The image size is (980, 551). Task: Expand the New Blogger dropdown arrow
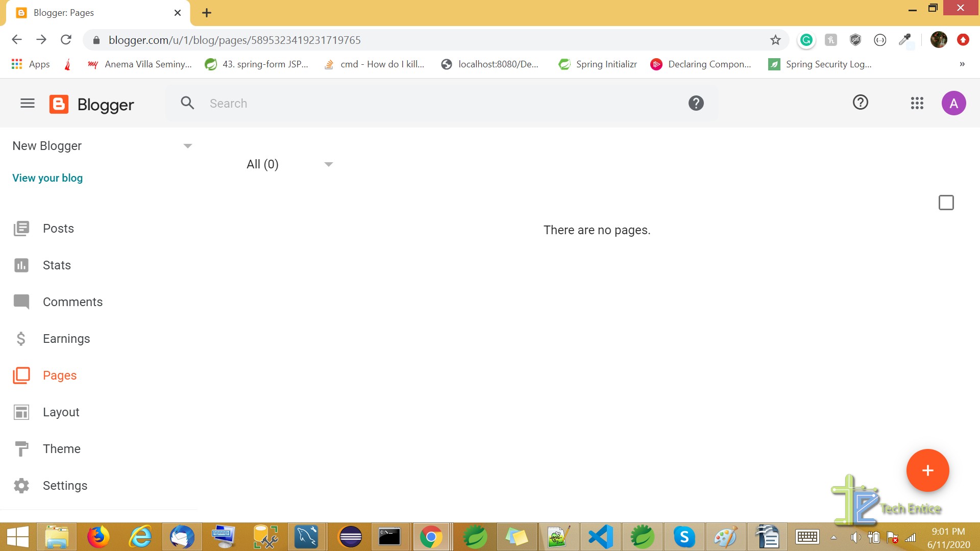coord(188,145)
